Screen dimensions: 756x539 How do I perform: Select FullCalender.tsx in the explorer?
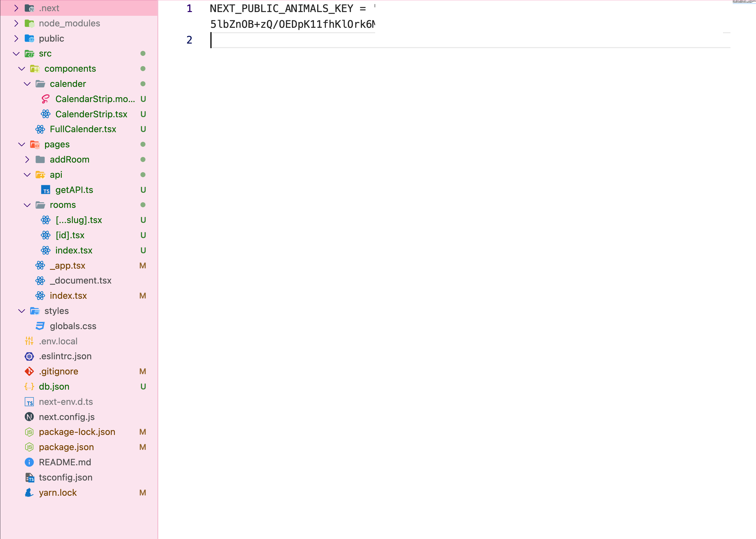[83, 129]
